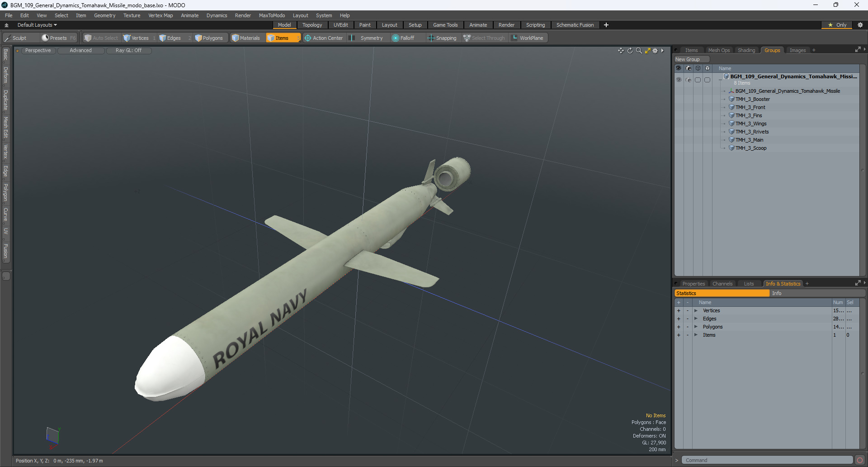This screenshot has width=868, height=467.
Task: Toggle the star Only layout filter
Action: (x=837, y=25)
